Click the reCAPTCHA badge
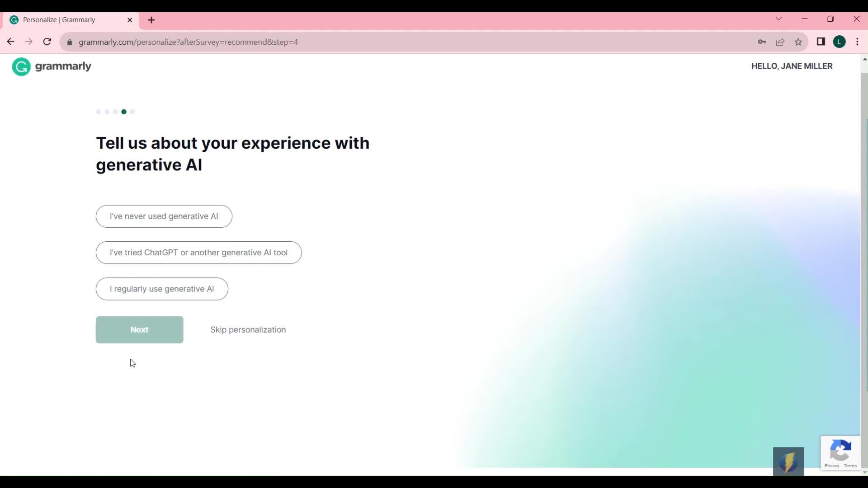Screen dimensions: 868x488 840,453
